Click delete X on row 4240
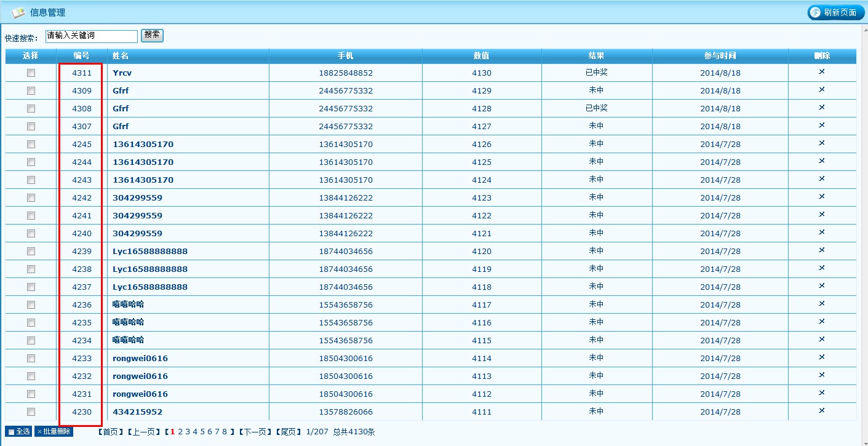The image size is (868, 446). (x=821, y=233)
